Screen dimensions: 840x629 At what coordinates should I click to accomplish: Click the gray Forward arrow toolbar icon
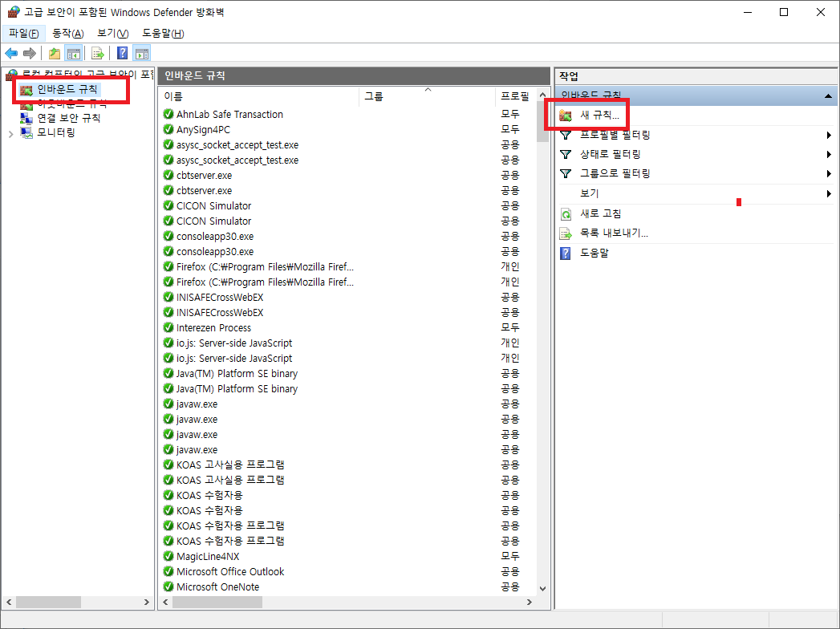[30, 53]
